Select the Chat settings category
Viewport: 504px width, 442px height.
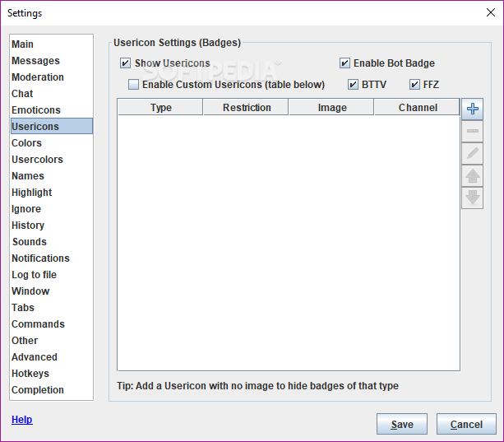52,93
